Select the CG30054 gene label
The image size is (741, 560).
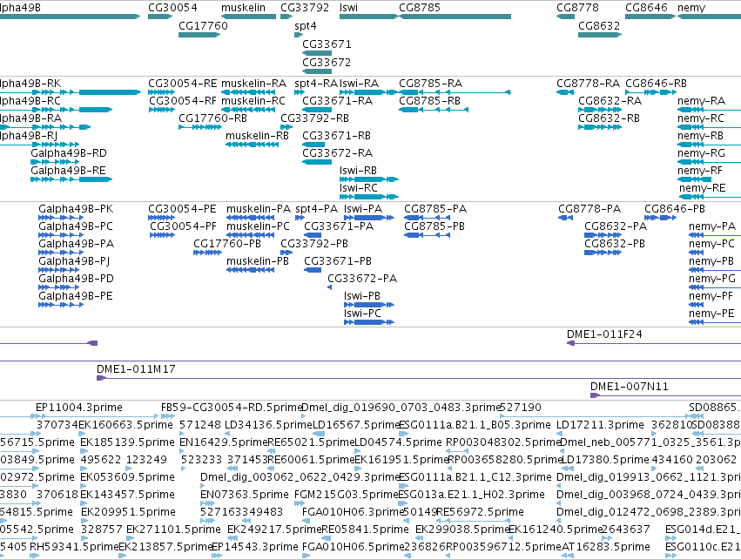pos(172,8)
